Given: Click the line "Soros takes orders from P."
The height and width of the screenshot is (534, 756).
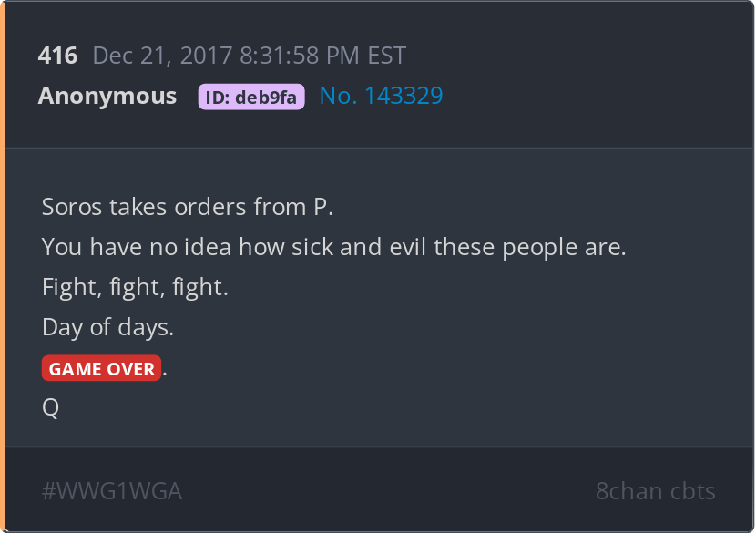Looking at the screenshot, I should pyautogui.click(x=188, y=207).
